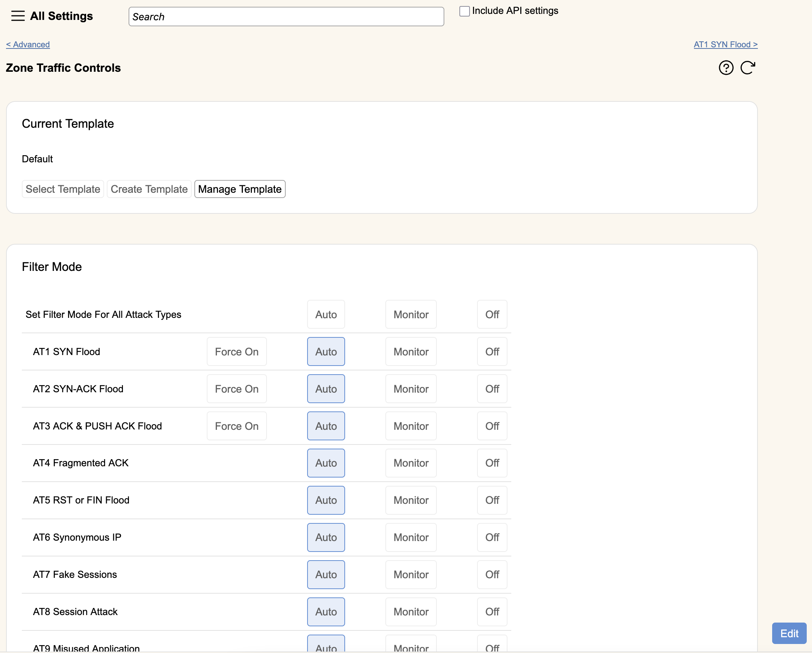Viewport: 812px width, 653px height.
Task: Switch AT1 SYN Flood to Monitor
Action: click(411, 352)
